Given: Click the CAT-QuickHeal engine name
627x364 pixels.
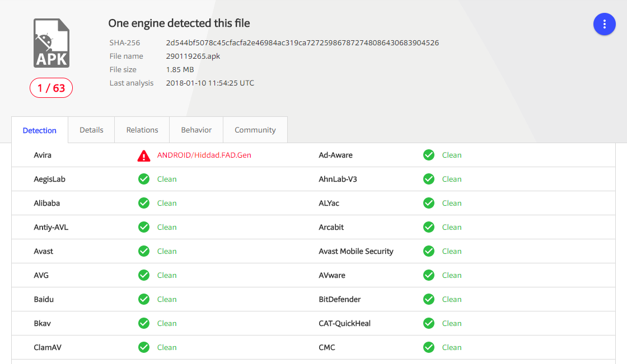Looking at the screenshot, I should (345, 323).
